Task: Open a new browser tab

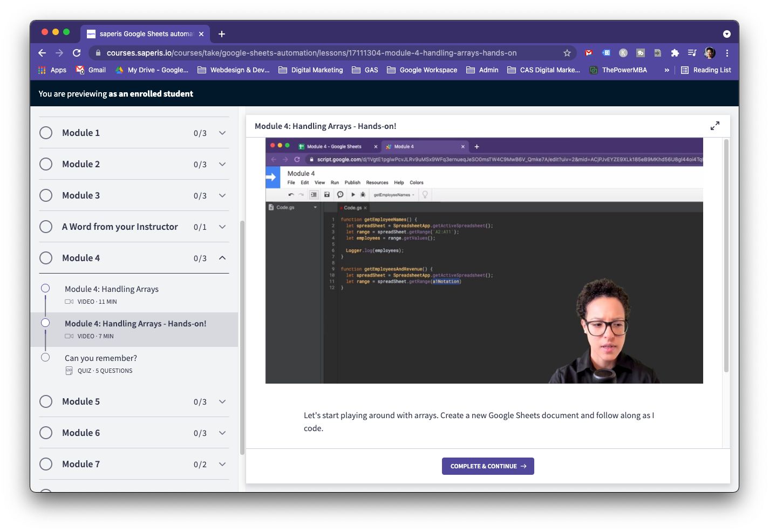Action: pyautogui.click(x=222, y=34)
